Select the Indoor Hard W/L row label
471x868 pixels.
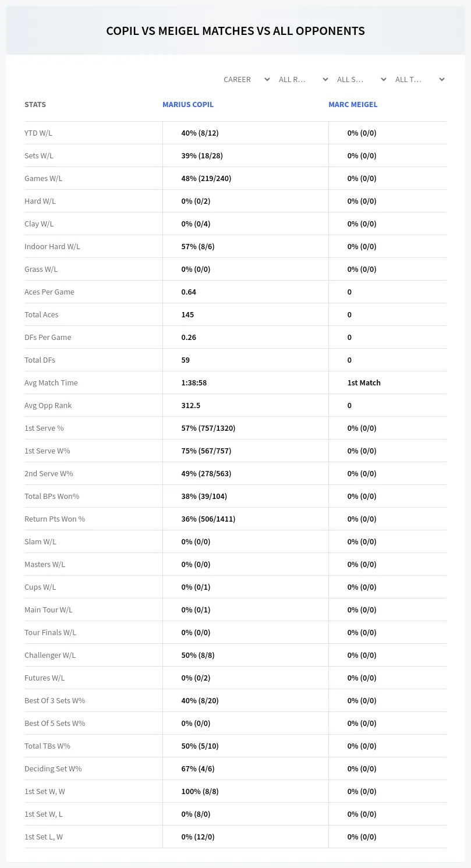pos(52,246)
